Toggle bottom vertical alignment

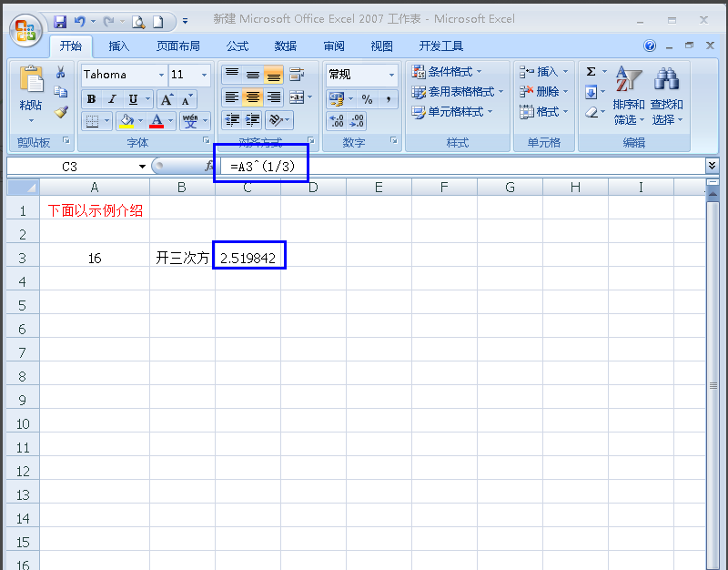(x=274, y=74)
